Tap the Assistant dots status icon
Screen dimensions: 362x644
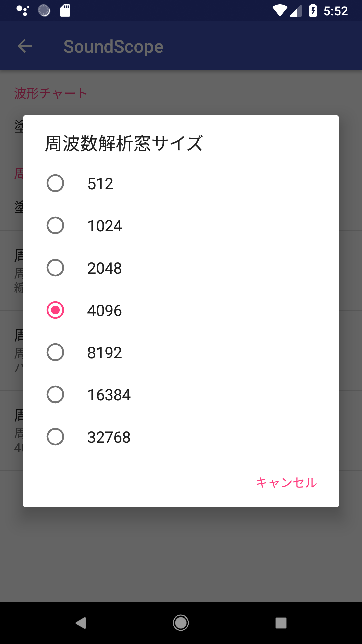(23, 11)
